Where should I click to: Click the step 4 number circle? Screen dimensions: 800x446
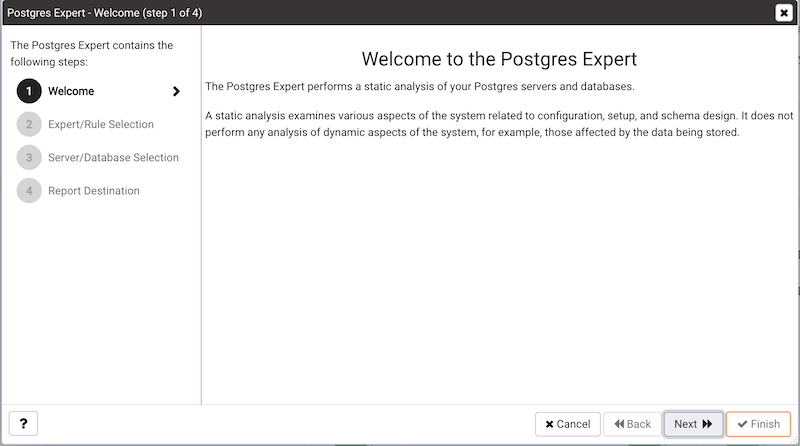click(29, 191)
